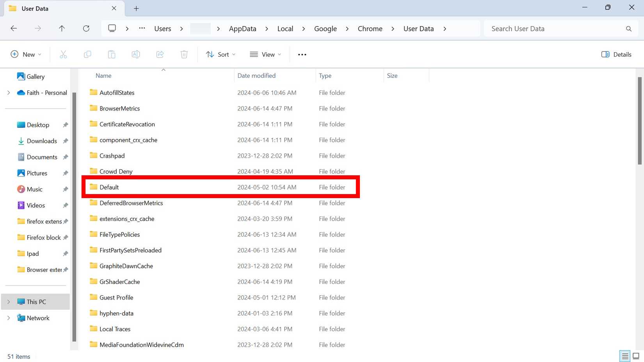Sort by Date modified column header
The height and width of the screenshot is (362, 644).
(x=256, y=76)
